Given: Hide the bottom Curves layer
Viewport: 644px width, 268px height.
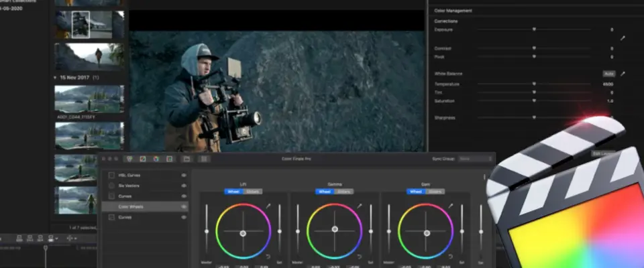Looking at the screenshot, I should tap(184, 218).
